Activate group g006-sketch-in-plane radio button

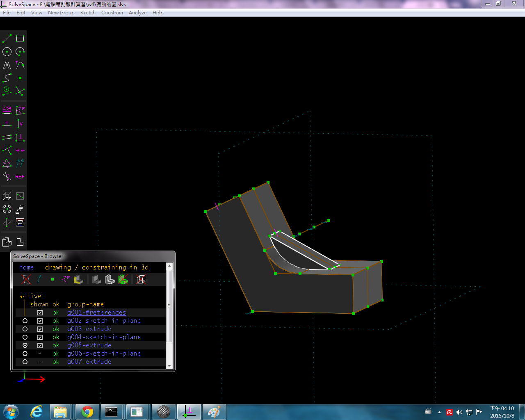pyautogui.click(x=25, y=354)
